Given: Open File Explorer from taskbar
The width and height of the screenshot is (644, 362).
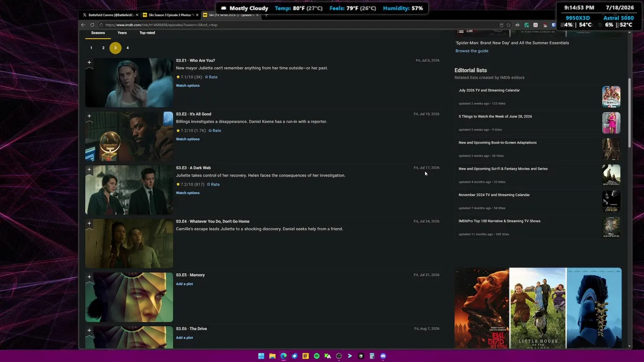Looking at the screenshot, I should pos(272,356).
